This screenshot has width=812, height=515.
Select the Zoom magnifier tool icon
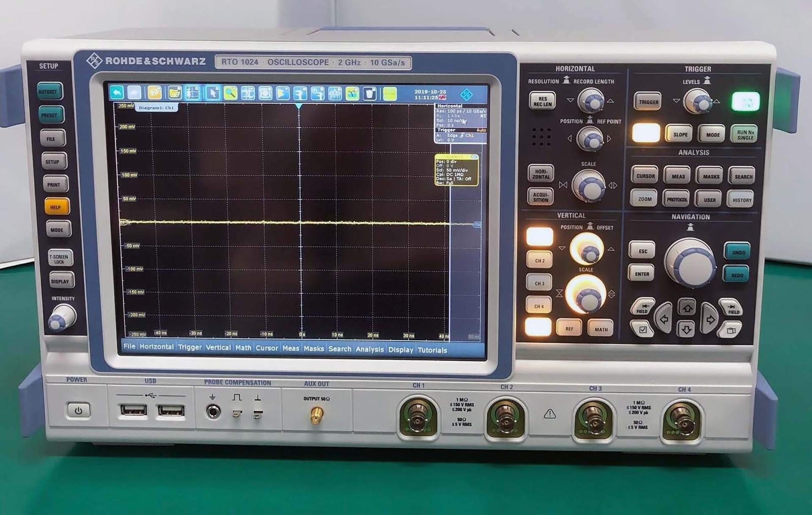tap(230, 93)
